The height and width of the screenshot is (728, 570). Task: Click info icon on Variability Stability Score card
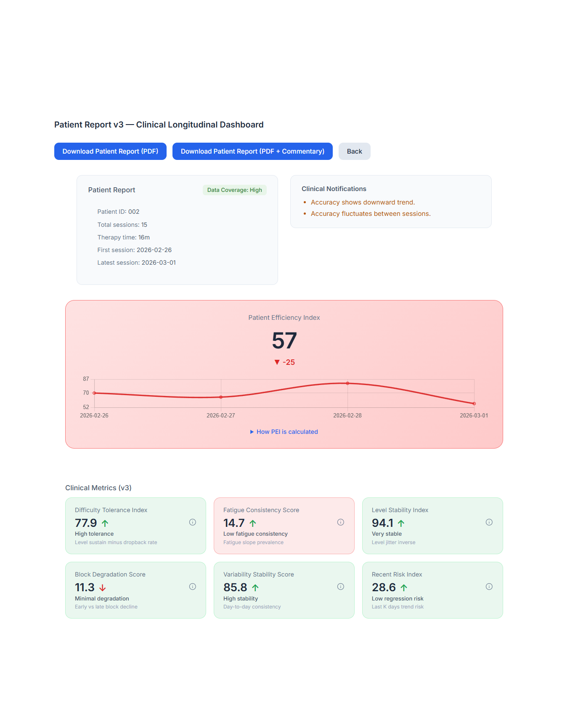(341, 587)
